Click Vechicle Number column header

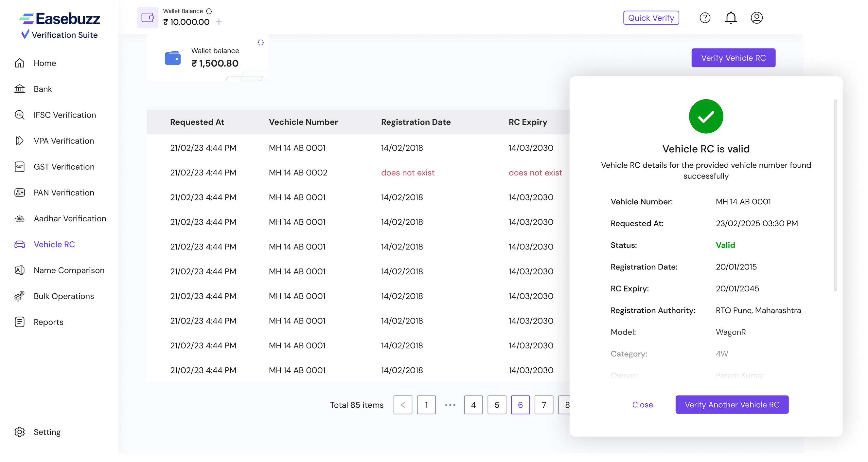(303, 122)
